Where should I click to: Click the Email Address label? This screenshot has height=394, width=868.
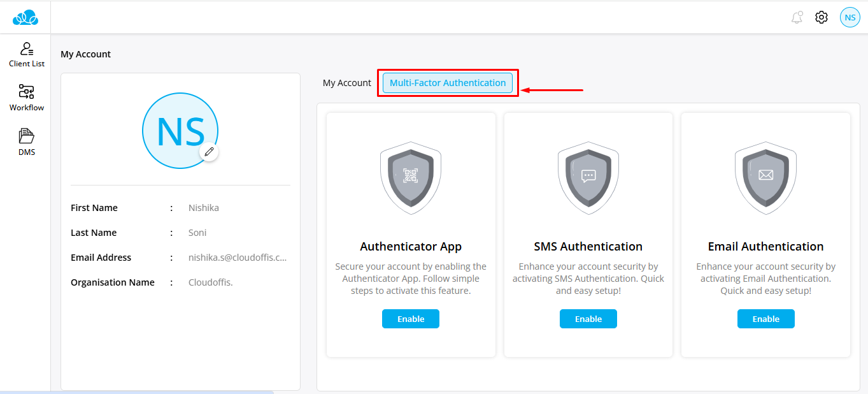pos(101,258)
